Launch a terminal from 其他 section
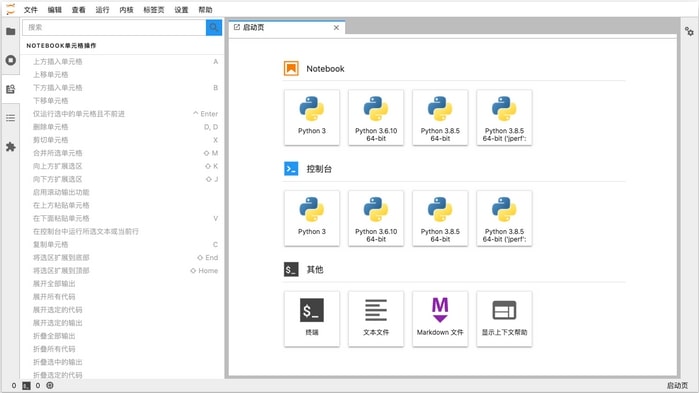Screen dimensions: 699x393 click(312, 319)
